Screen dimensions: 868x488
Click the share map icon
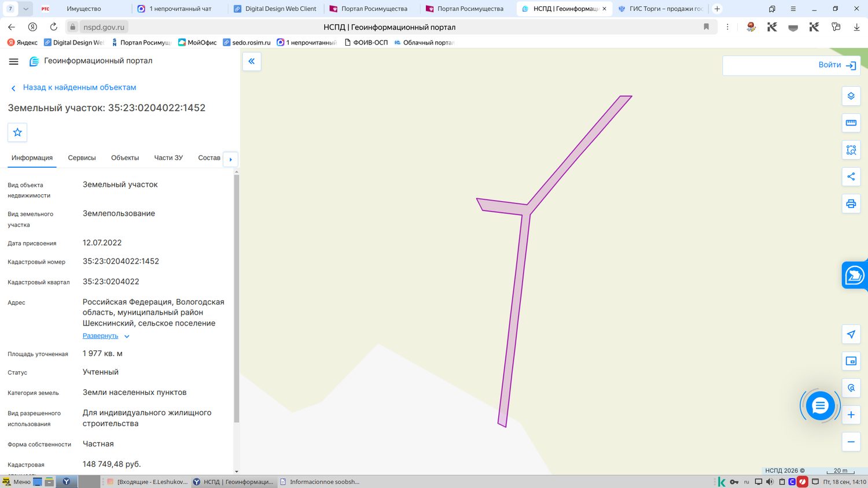click(851, 176)
